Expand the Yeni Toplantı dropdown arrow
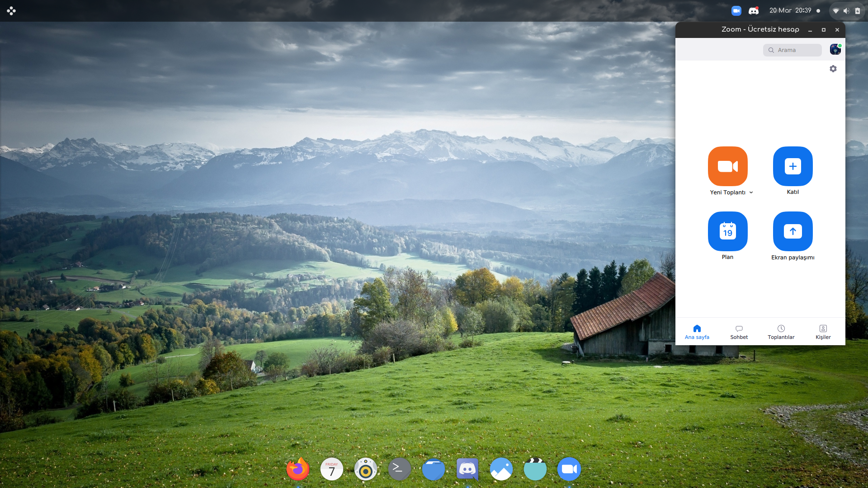Image resolution: width=868 pixels, height=488 pixels. click(x=751, y=192)
